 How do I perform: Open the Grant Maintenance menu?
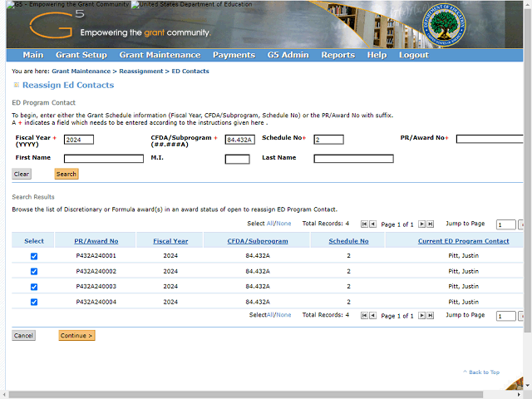coord(160,55)
